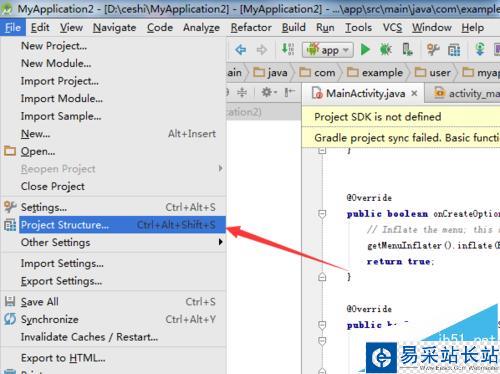Open the Window menu

coord(432,27)
